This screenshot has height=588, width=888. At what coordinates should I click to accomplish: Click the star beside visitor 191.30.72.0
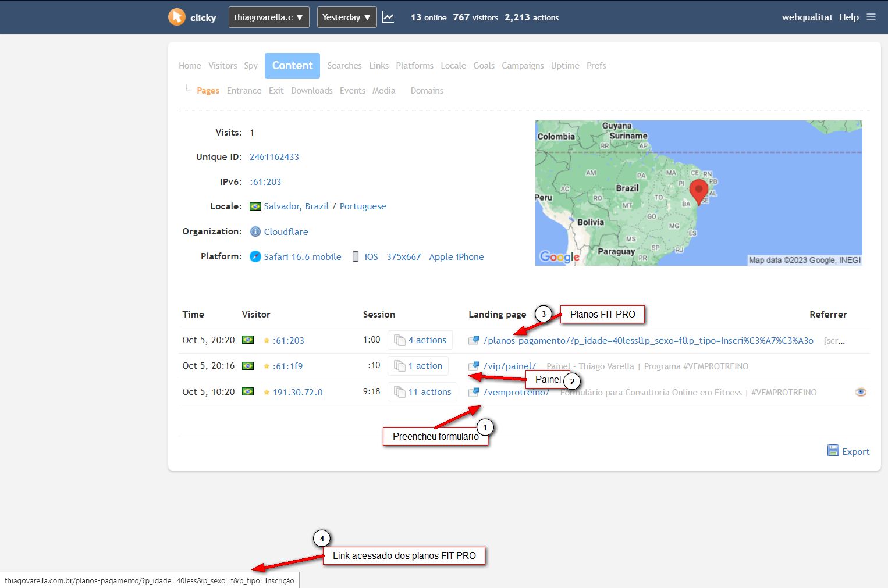click(x=267, y=393)
